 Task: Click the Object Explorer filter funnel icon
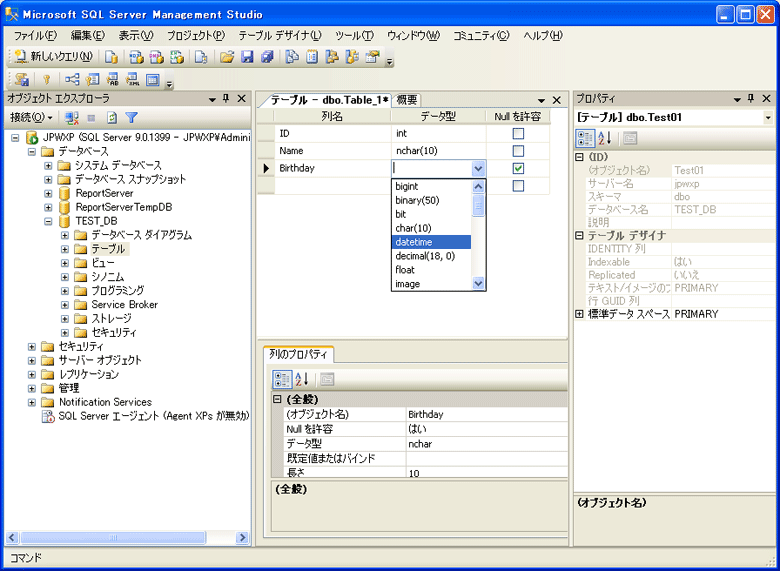(x=131, y=118)
